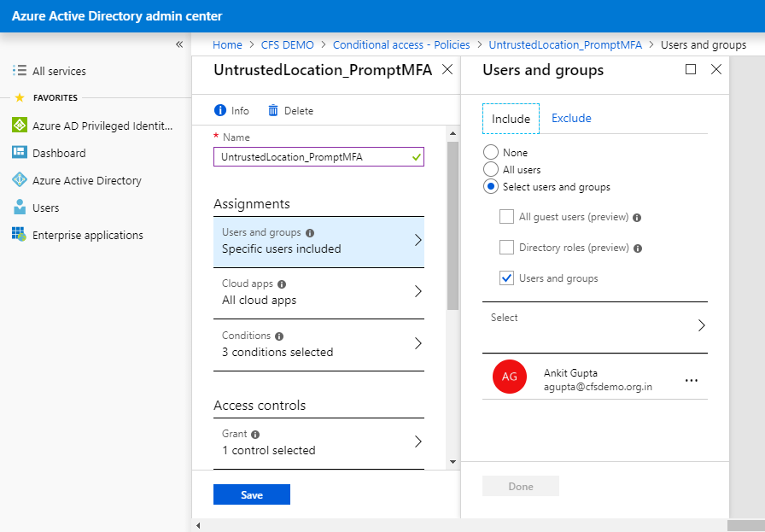Click info icon for Directory roles (preview)
This screenshot has height=532, width=765.
pyautogui.click(x=638, y=248)
